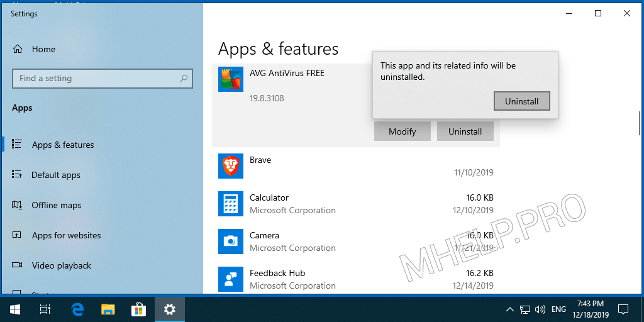
Task: Confirm Uninstall in the popup dialog
Action: [x=521, y=101]
